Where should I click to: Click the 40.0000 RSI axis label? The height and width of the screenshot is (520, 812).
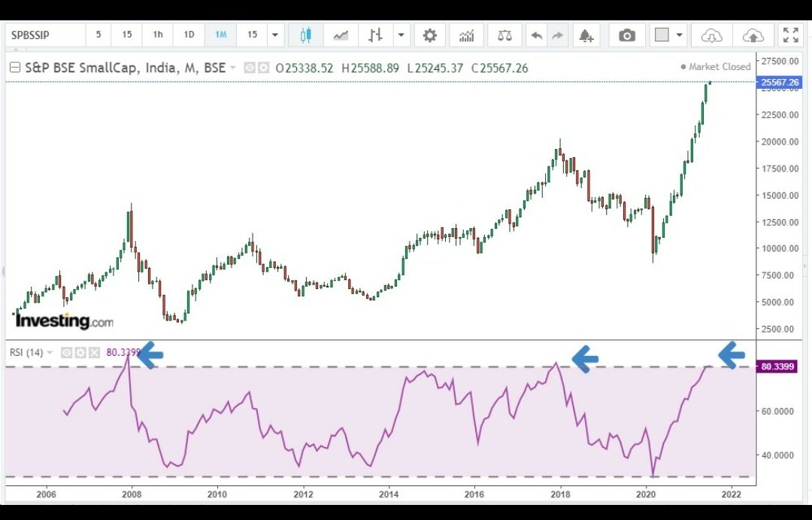[777, 455]
